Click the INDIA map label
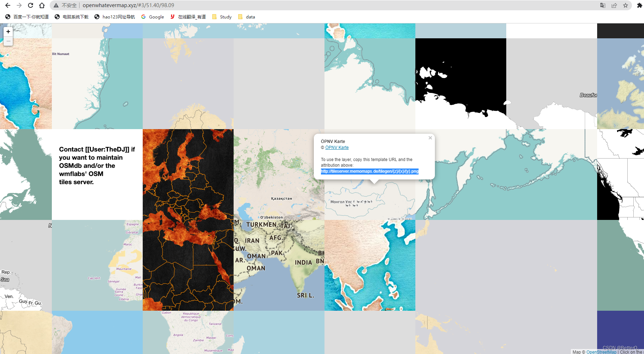The width and height of the screenshot is (644, 354). (304, 262)
